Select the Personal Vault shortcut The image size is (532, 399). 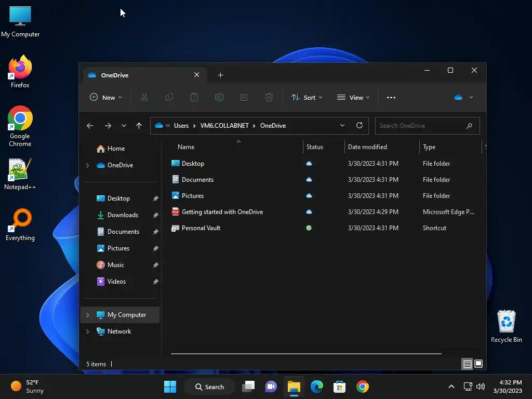click(x=201, y=228)
